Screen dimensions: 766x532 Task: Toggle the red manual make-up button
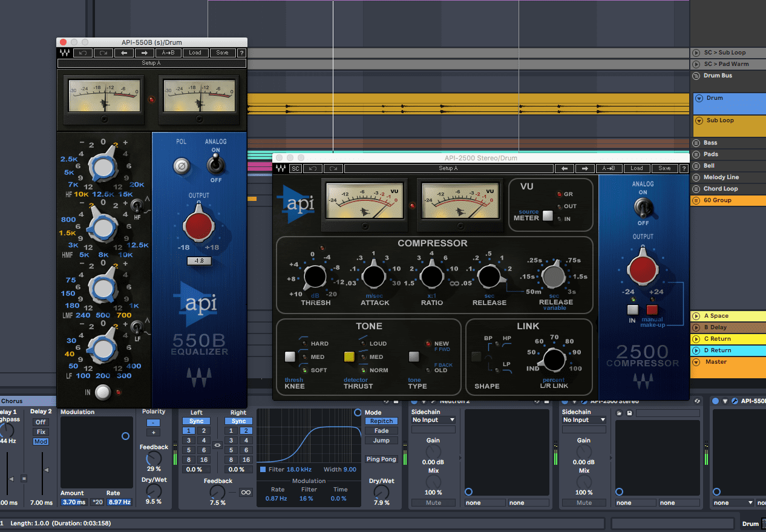(652, 310)
